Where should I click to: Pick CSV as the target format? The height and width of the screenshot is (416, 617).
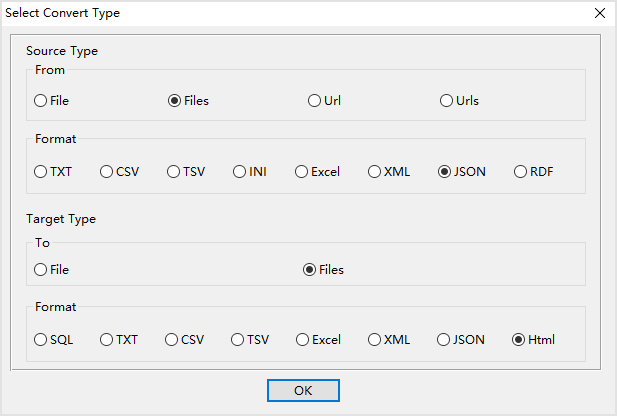click(x=172, y=340)
